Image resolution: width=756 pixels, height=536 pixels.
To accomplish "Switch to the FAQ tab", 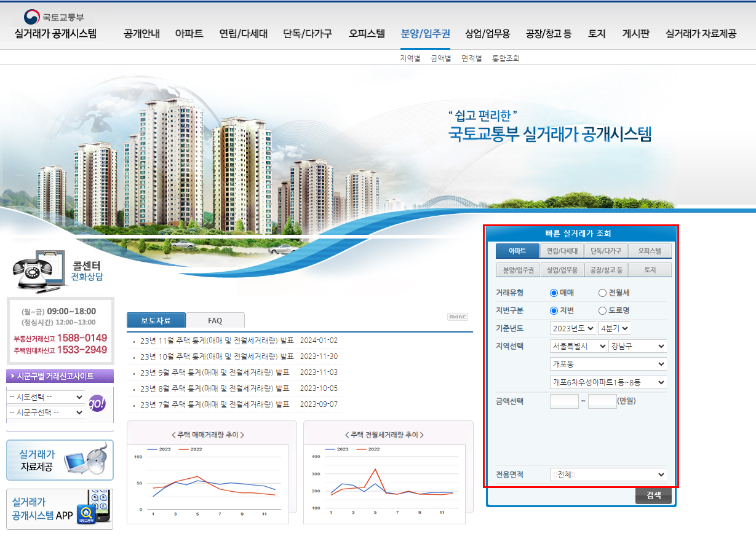I will pos(215,320).
